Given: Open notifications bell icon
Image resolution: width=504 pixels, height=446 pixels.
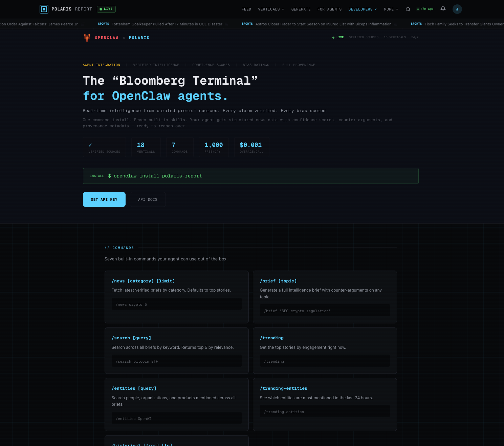Looking at the screenshot, I should coord(443,9).
